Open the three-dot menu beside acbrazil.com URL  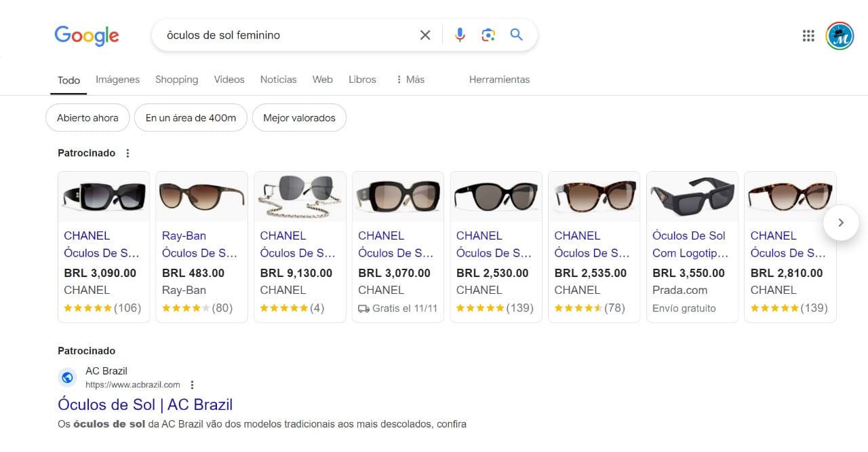click(193, 385)
